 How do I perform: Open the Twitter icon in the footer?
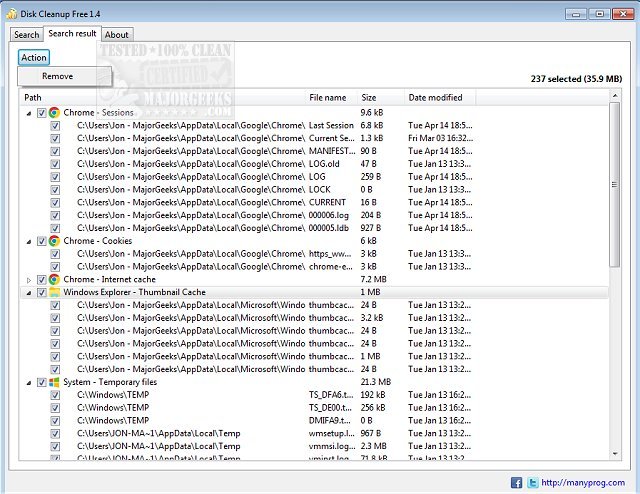(533, 483)
